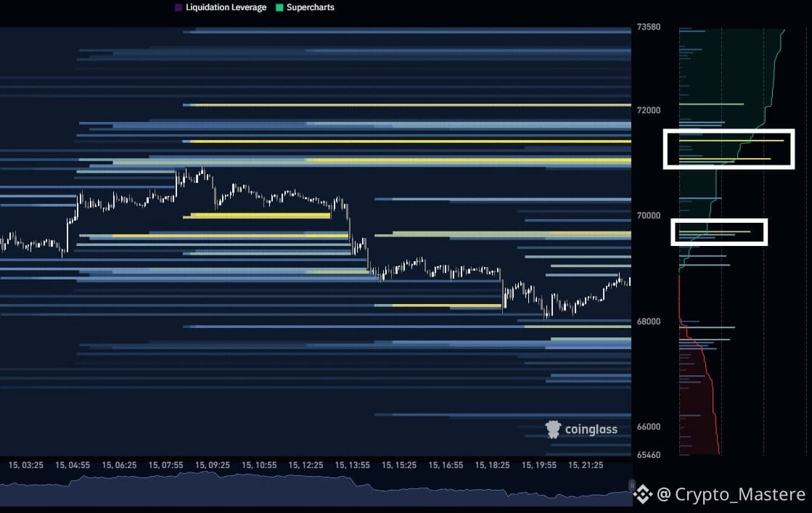Grab the range navigator handle at right end
812x513 pixels.
click(631, 485)
